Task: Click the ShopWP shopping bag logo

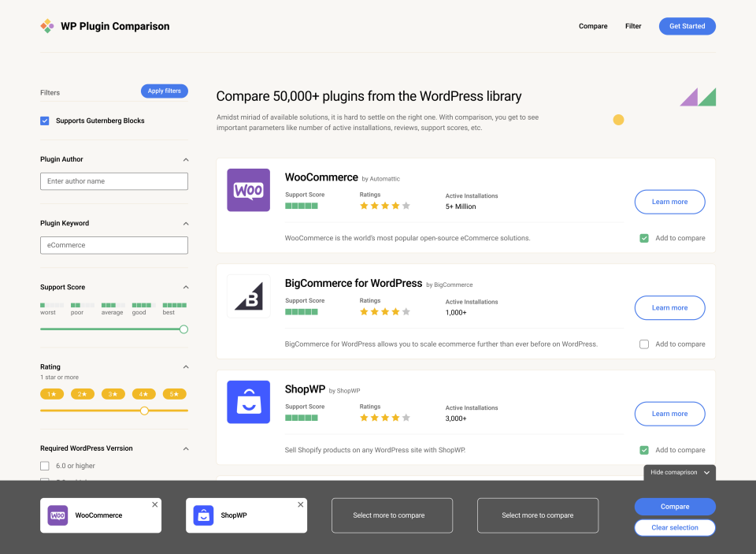Action: [248, 402]
